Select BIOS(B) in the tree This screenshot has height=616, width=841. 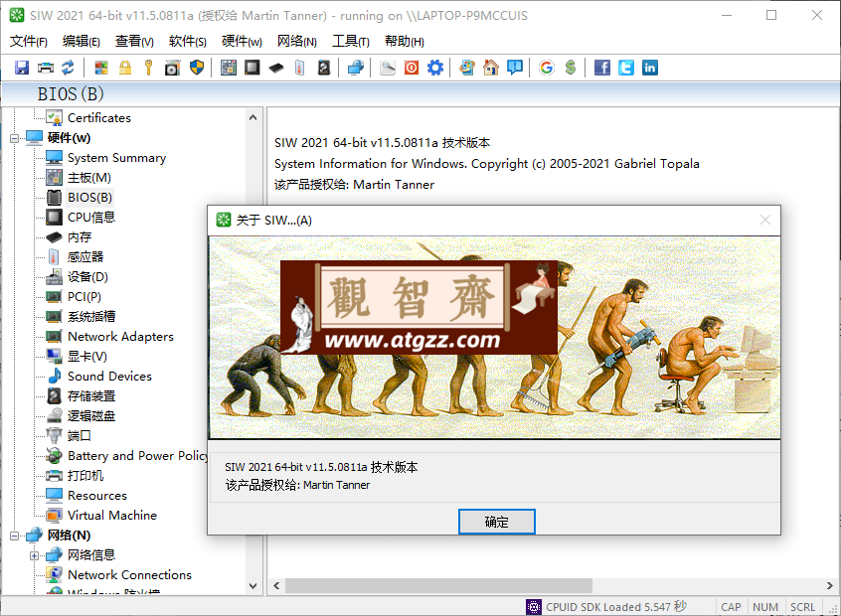(89, 198)
